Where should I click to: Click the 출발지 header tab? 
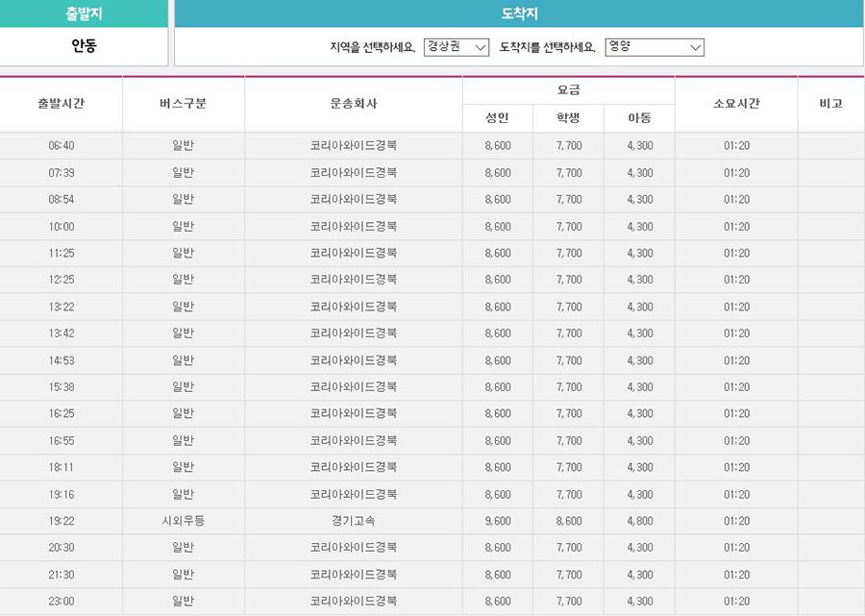coord(84,13)
